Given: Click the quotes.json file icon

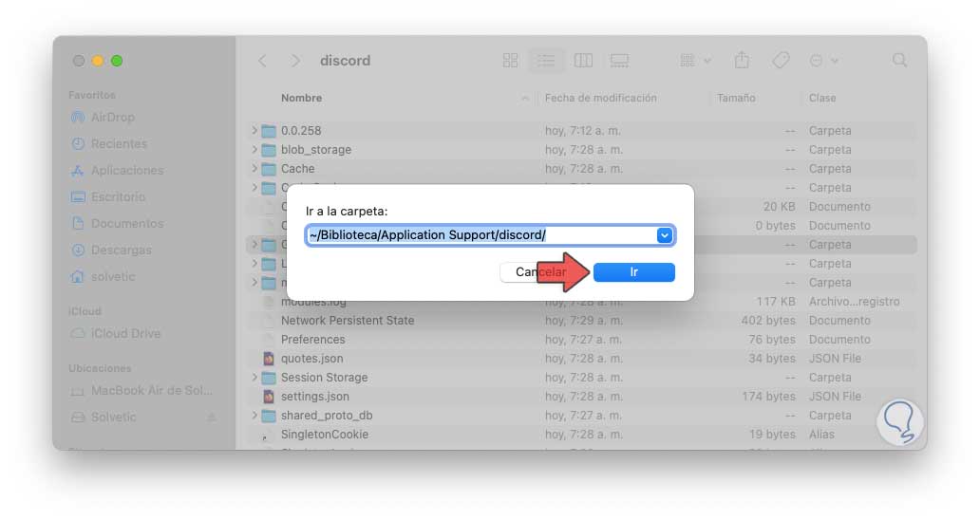Looking at the screenshot, I should click(269, 359).
